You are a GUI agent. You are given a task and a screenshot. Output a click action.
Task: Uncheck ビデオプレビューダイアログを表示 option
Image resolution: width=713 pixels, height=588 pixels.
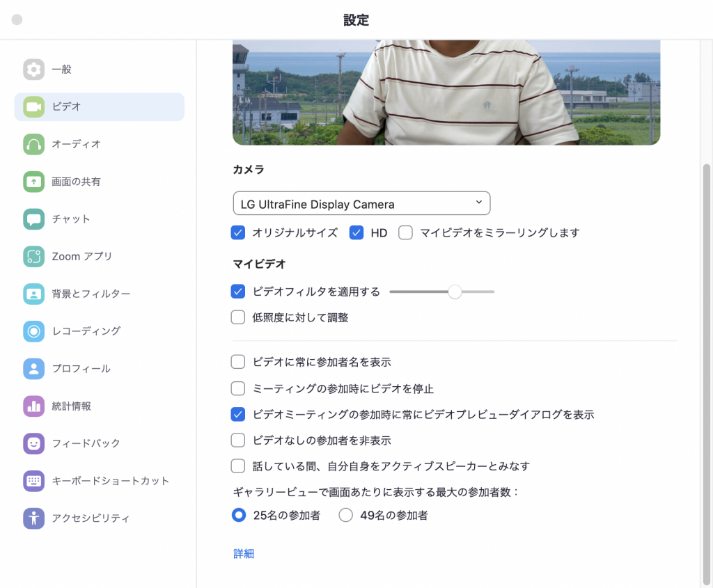238,415
